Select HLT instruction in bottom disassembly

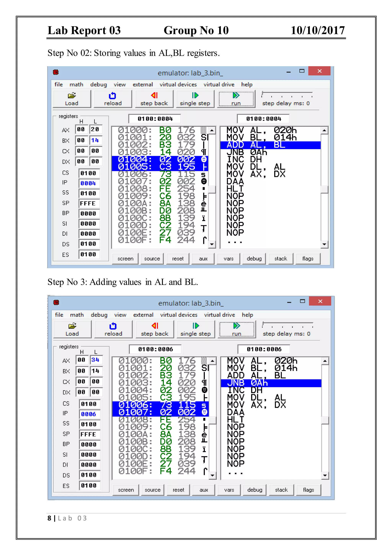[x=236, y=419]
